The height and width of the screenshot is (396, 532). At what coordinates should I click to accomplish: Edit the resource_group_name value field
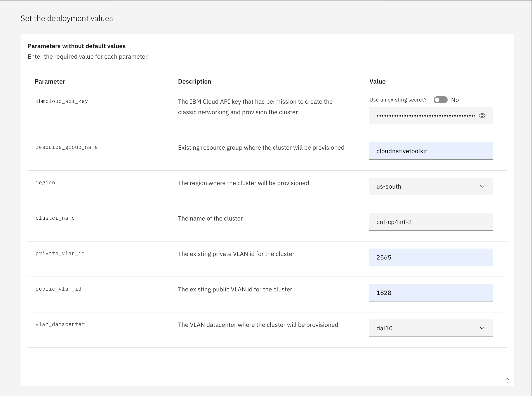click(x=431, y=151)
